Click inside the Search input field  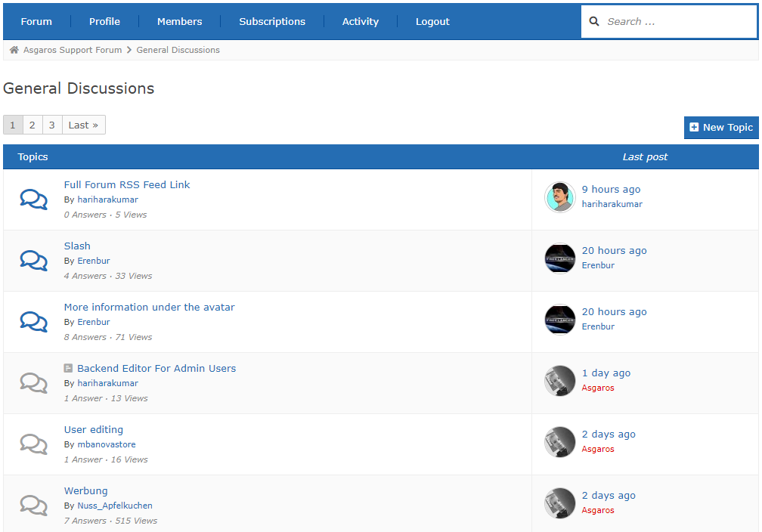tap(673, 21)
